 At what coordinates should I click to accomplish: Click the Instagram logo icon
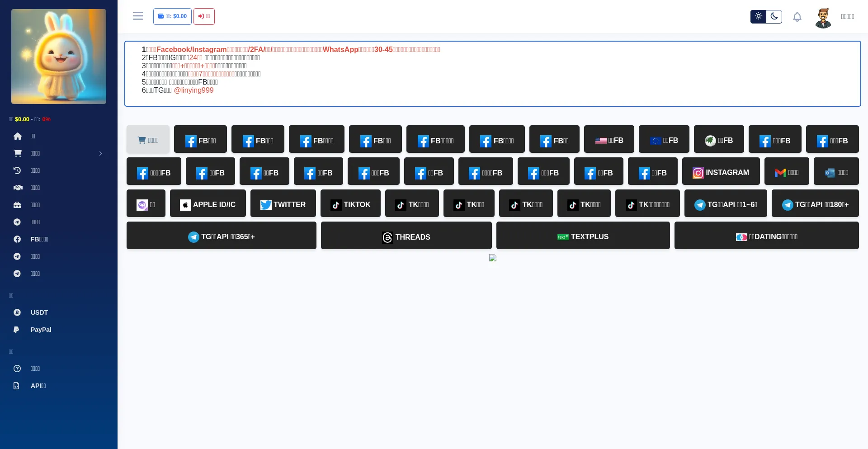(x=698, y=173)
